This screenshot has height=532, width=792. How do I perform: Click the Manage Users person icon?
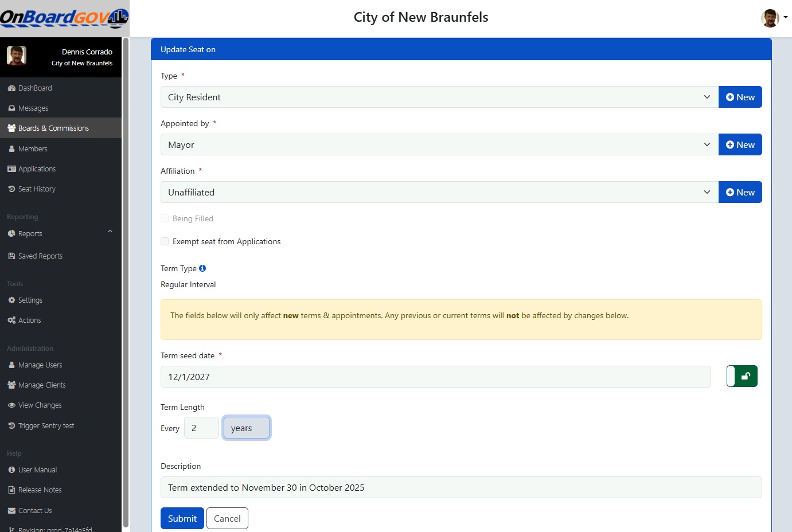pyautogui.click(x=11, y=365)
